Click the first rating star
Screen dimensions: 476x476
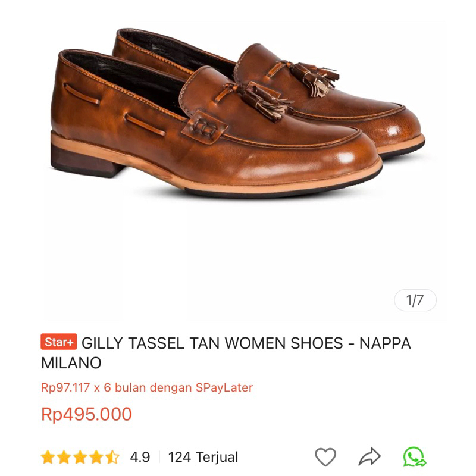tap(48, 458)
